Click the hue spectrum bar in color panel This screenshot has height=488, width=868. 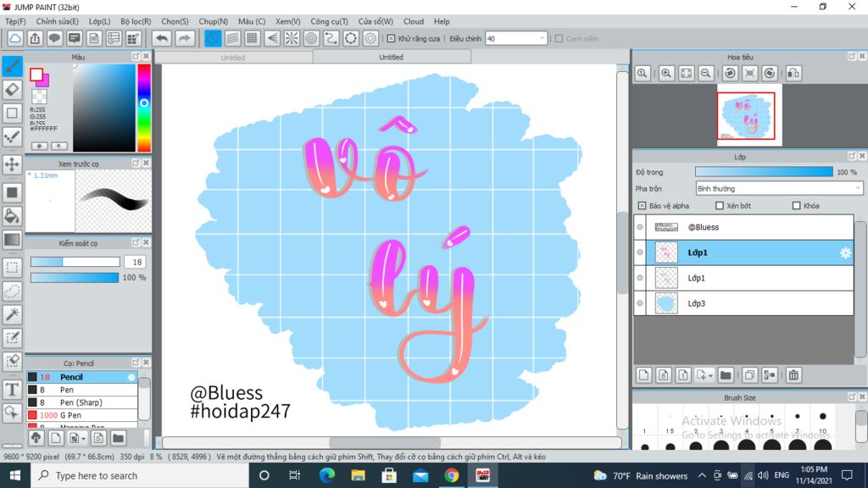(x=144, y=108)
